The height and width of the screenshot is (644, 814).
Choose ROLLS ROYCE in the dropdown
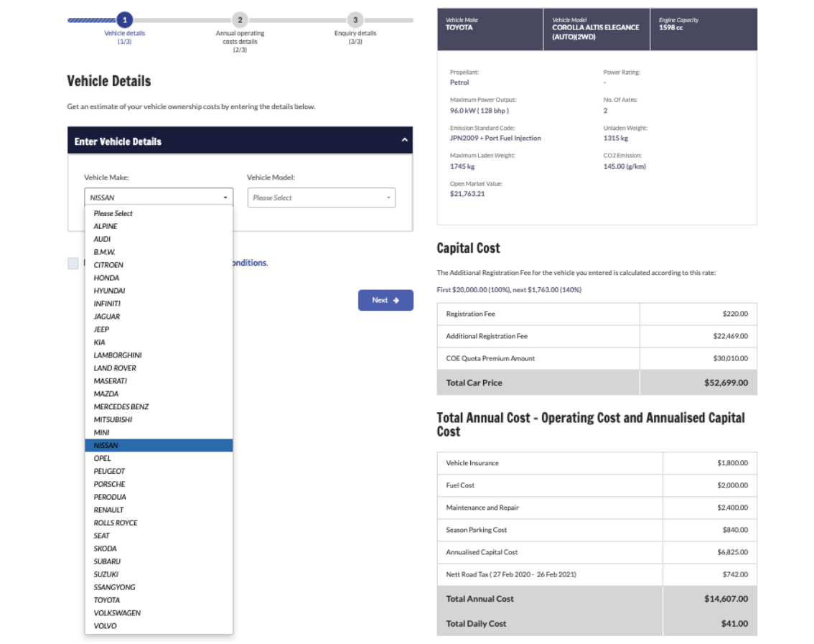coord(116,523)
